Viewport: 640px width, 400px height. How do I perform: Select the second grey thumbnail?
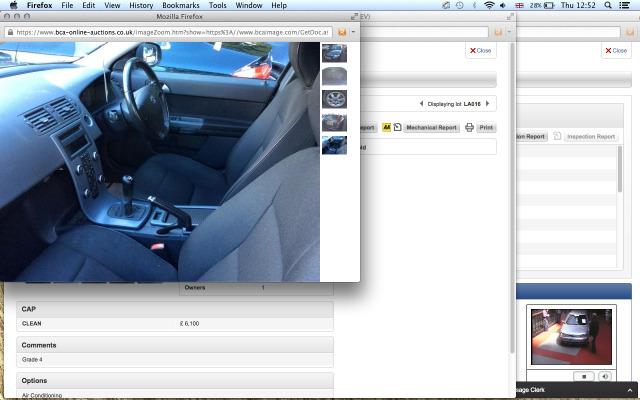(334, 76)
